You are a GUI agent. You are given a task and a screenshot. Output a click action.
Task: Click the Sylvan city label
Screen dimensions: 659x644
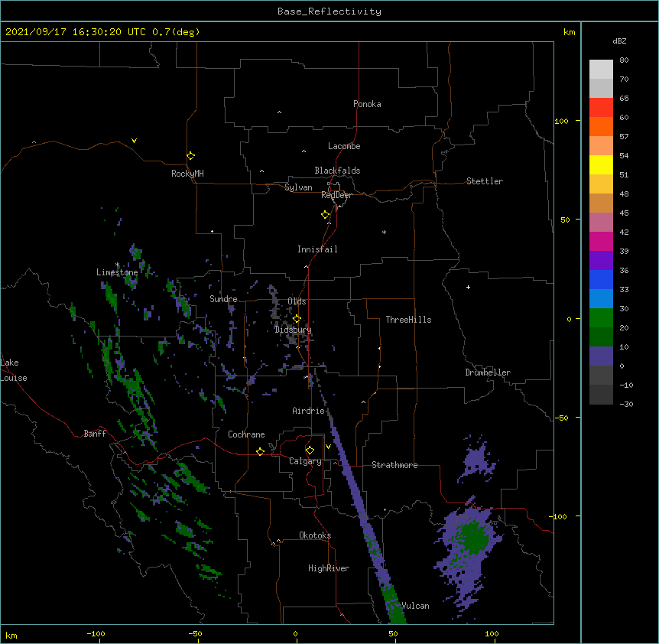tap(298, 187)
